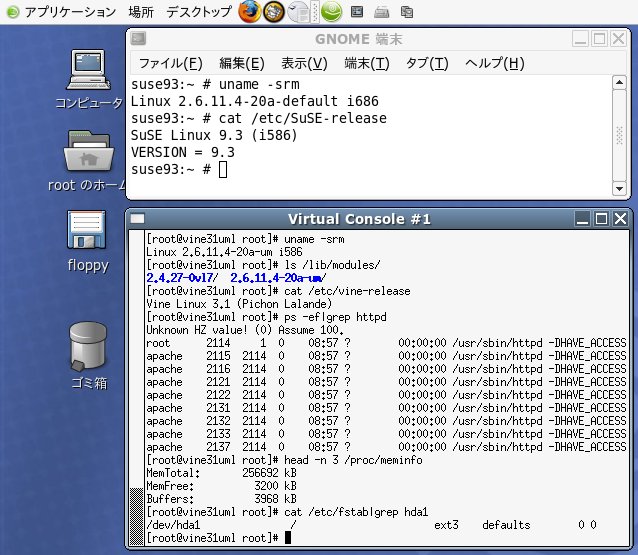Click text 'Unknown HZ value! (0) Assume 100.'

pyautogui.click(x=245, y=330)
